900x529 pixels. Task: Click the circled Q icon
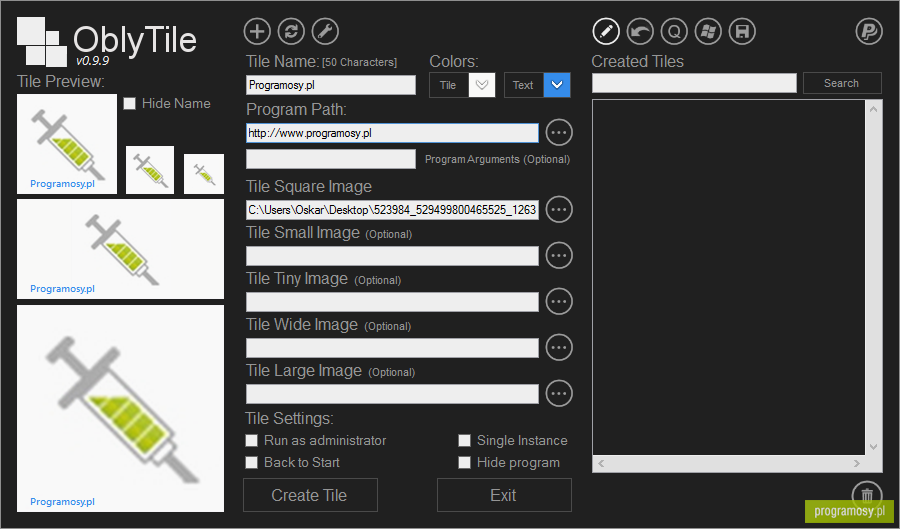pos(674,31)
